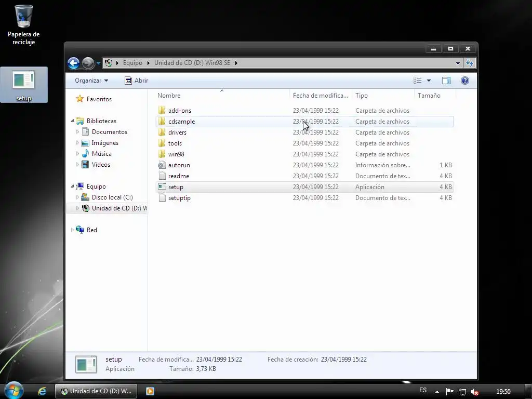Click 'Información sobre...' type in autorun row
Viewport: 532px width, 399px height.
coord(383,165)
